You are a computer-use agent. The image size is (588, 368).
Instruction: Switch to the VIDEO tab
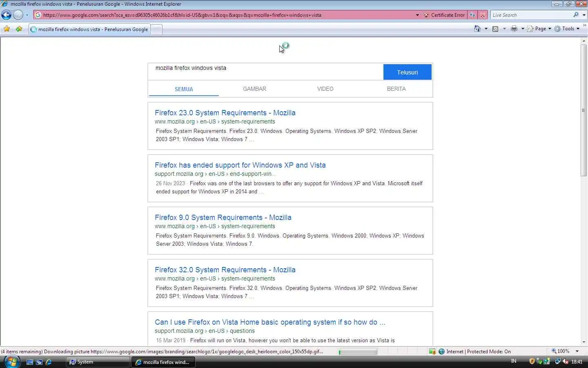(x=325, y=89)
